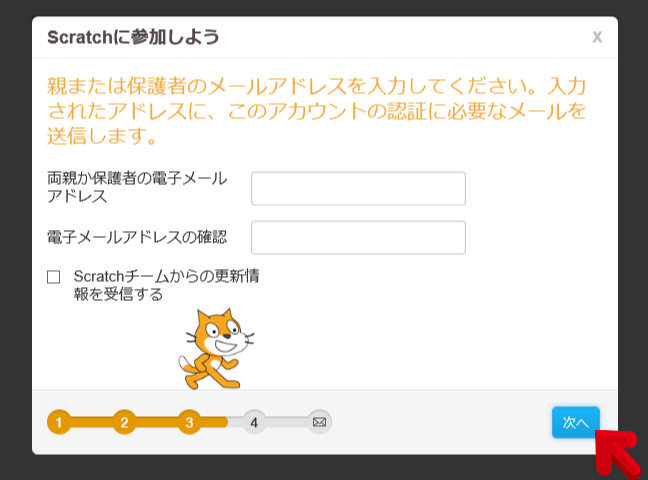This screenshot has height=480, width=648.
Task: Click the progress bar between steps 2 and 3
Action: 156,422
